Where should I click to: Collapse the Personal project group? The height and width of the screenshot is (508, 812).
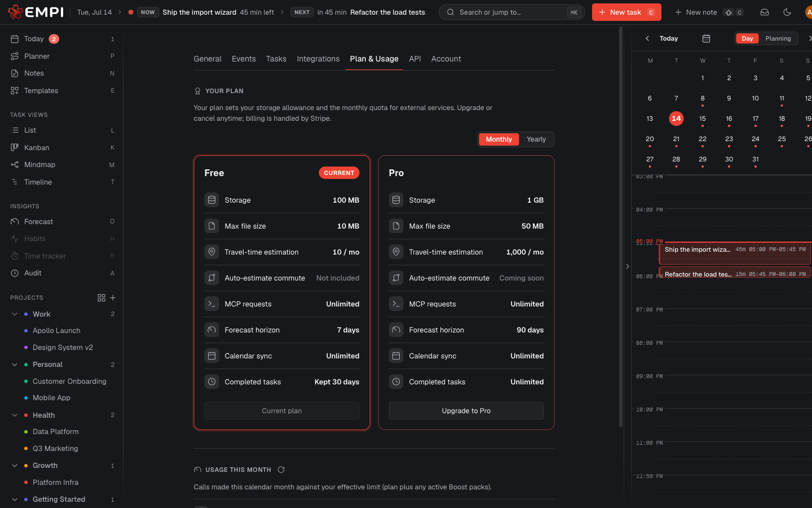[x=15, y=365]
